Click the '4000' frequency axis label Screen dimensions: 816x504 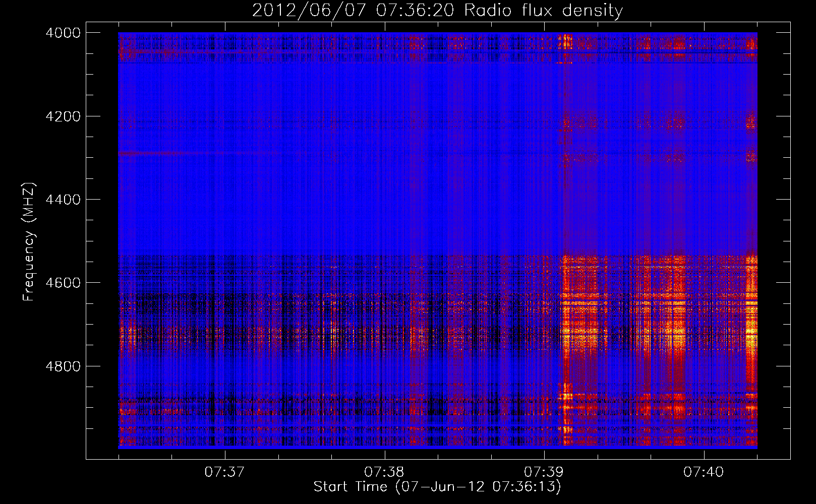click(63, 33)
